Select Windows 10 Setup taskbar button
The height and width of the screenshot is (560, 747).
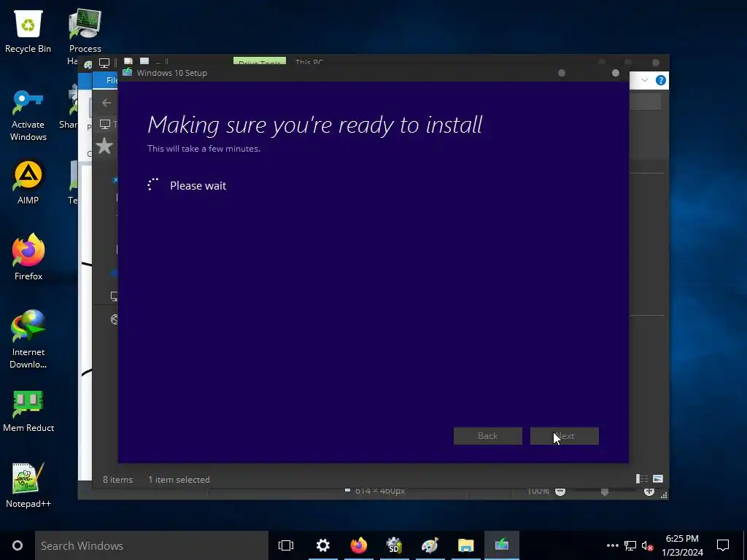502,545
